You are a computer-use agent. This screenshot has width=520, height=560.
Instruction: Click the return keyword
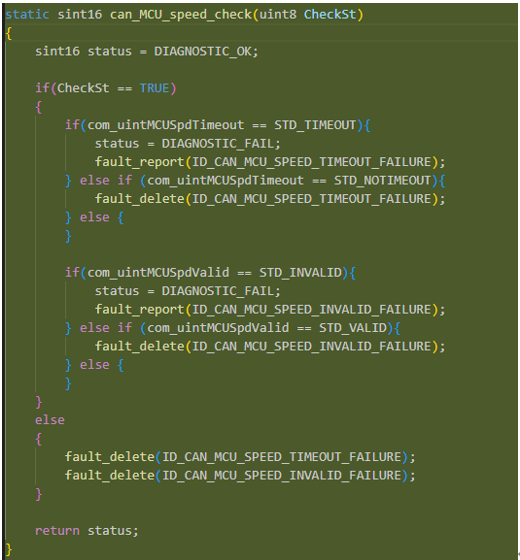click(x=57, y=531)
